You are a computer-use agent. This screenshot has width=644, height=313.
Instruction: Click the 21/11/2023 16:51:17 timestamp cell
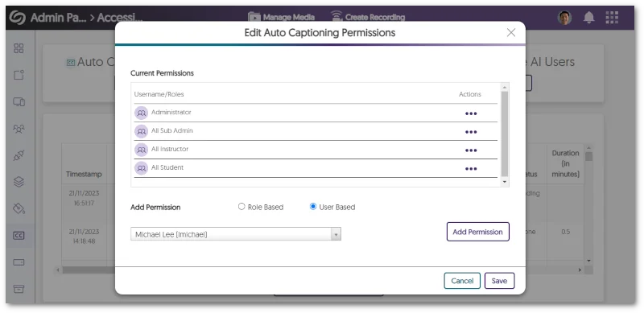pos(84,198)
